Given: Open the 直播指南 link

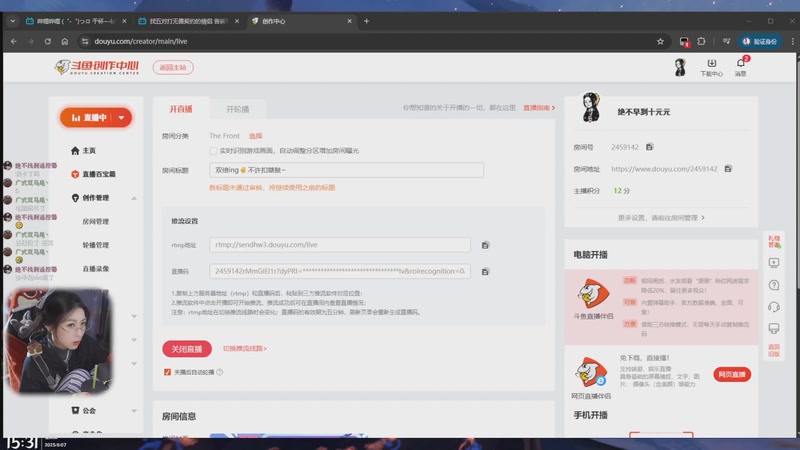Looking at the screenshot, I should point(539,108).
